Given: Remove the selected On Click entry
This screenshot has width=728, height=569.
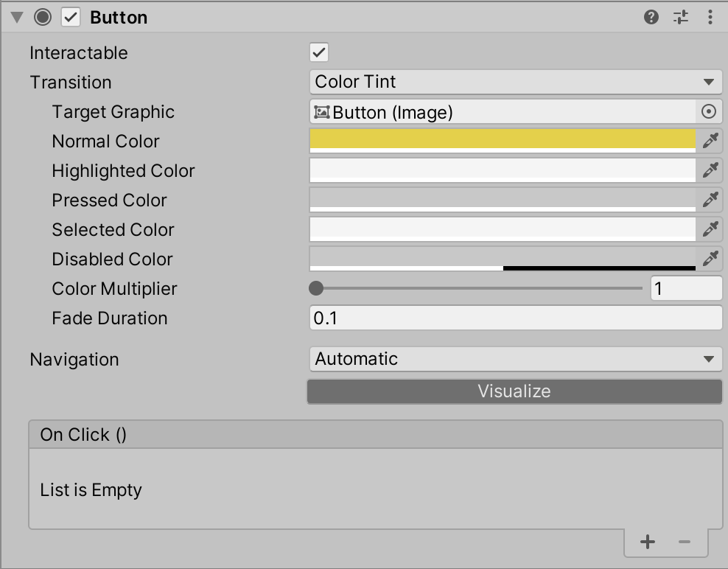Looking at the screenshot, I should [685, 542].
